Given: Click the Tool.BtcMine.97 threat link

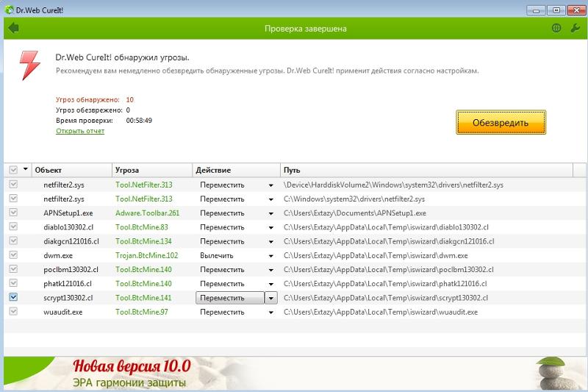Looking at the screenshot, I should 142,312.
